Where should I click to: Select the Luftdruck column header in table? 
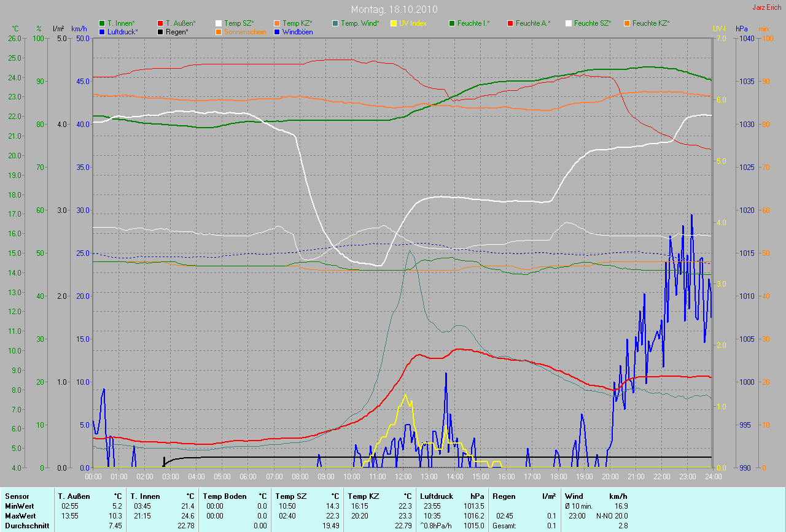(x=437, y=496)
